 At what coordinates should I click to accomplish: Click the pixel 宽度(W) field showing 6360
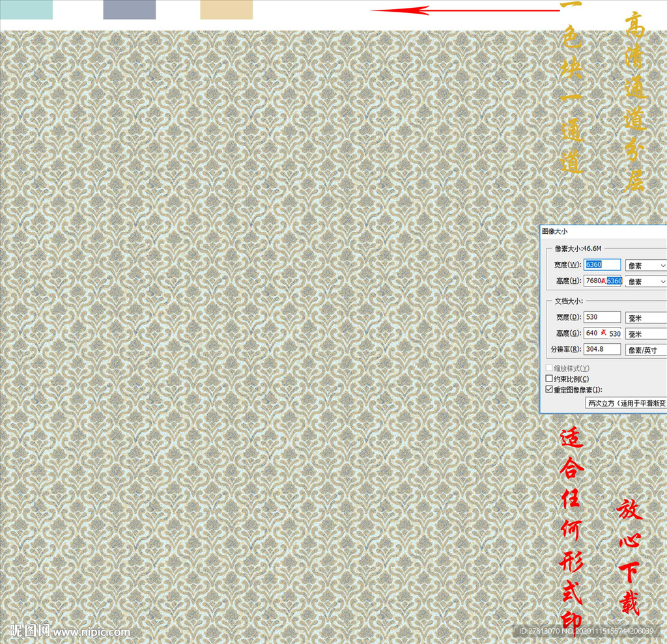point(602,264)
